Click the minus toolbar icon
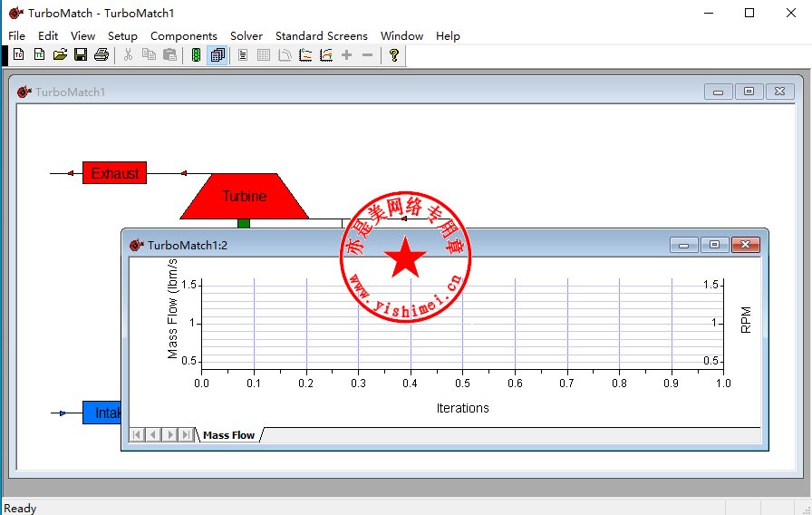The height and width of the screenshot is (515, 812). [x=368, y=55]
